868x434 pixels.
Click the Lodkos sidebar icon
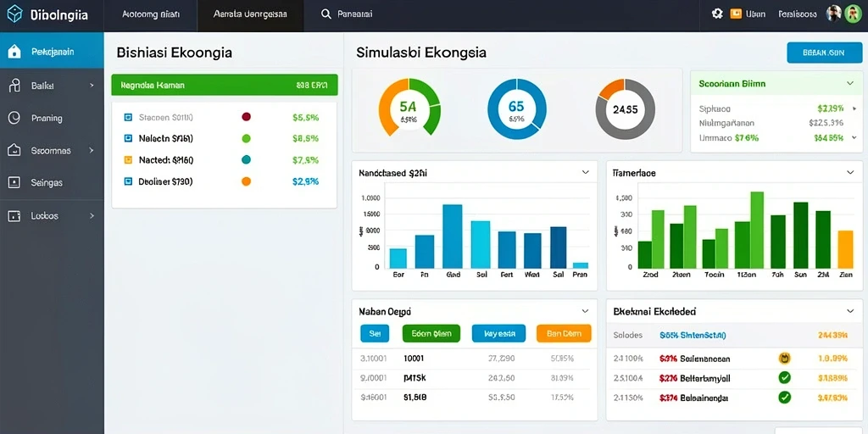(x=14, y=216)
